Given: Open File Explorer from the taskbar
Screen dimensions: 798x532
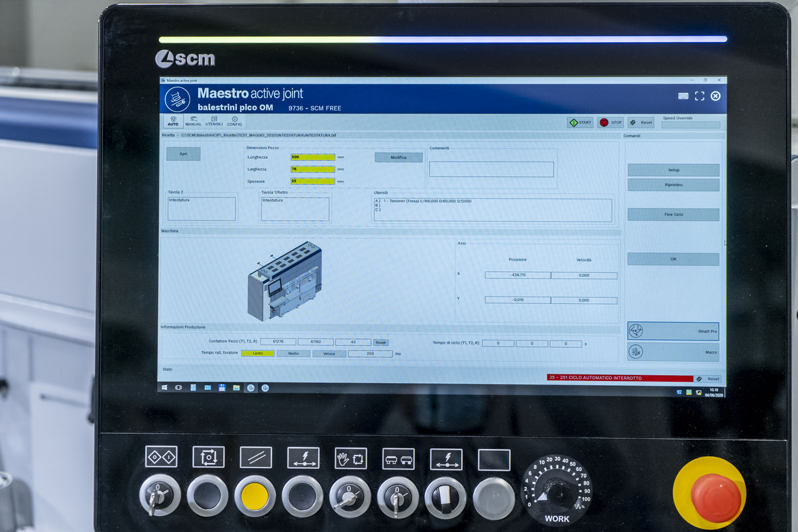Looking at the screenshot, I should tap(236, 387).
